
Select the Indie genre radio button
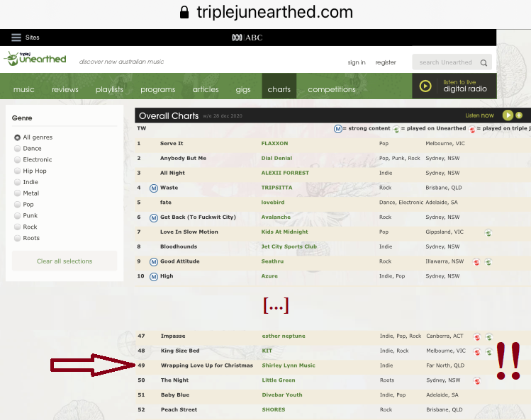coord(17,182)
